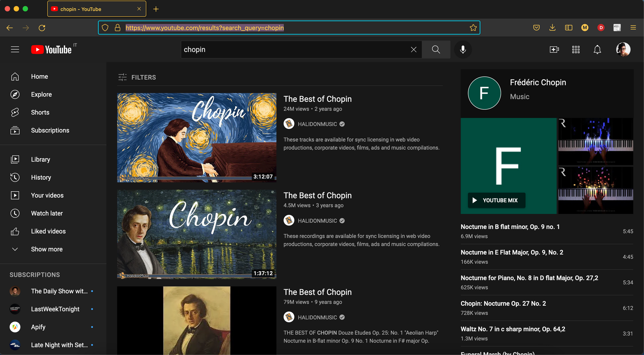Open Explore in the sidebar

click(53, 94)
